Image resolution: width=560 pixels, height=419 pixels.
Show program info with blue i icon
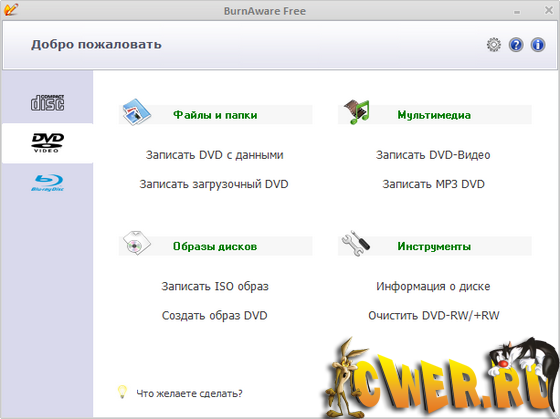538,45
